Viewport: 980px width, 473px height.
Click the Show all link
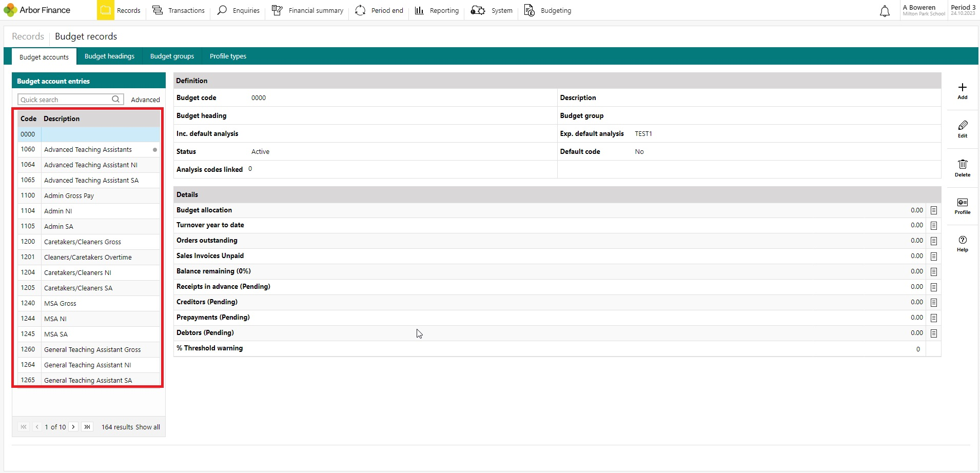148,427
